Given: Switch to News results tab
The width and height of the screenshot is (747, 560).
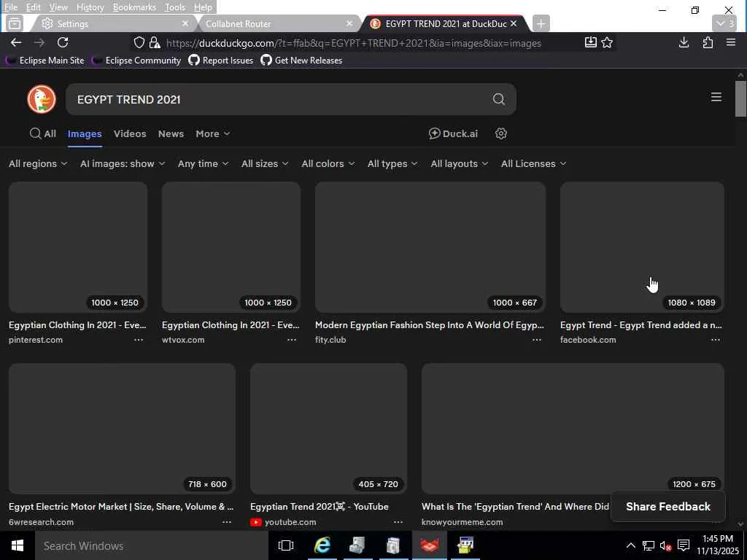Looking at the screenshot, I should point(171,134).
